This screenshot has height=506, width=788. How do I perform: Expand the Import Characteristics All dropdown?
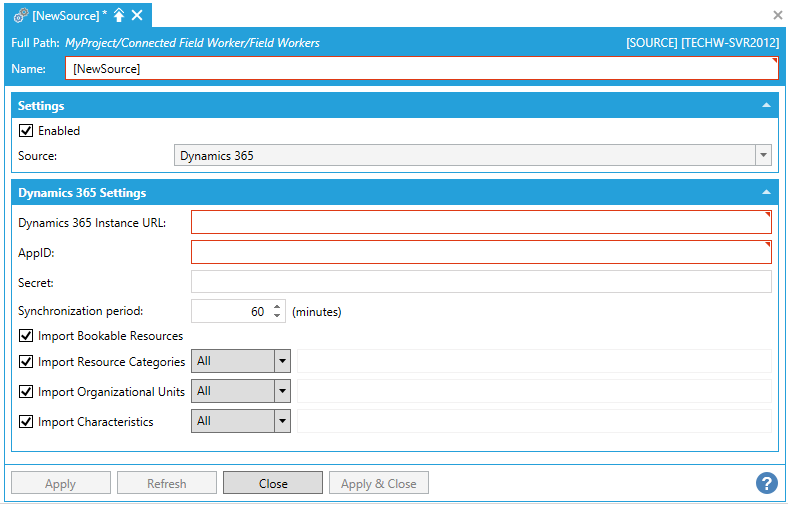(282, 421)
